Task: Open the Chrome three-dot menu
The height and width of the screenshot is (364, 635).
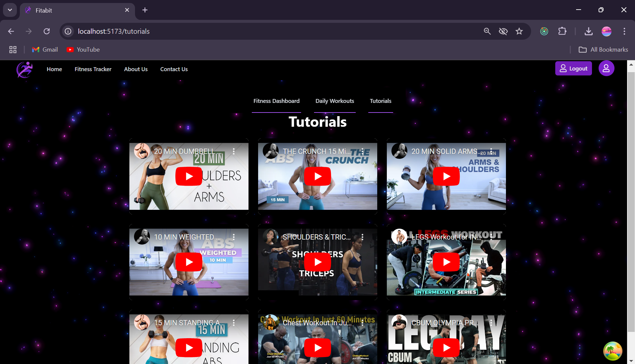Action: (624, 31)
